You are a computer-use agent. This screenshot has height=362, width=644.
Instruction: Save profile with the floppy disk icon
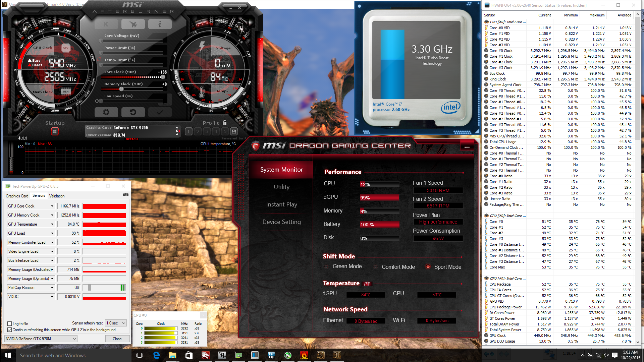pyautogui.click(x=234, y=131)
